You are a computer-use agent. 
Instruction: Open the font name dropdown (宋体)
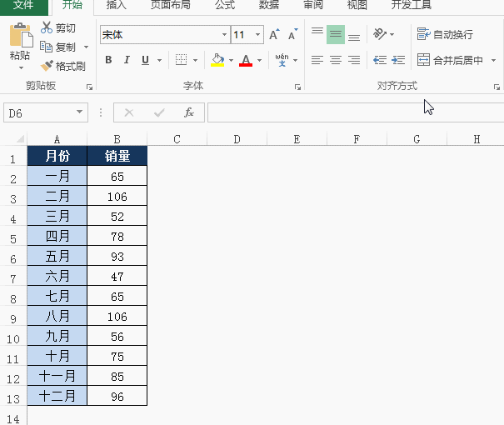point(224,34)
